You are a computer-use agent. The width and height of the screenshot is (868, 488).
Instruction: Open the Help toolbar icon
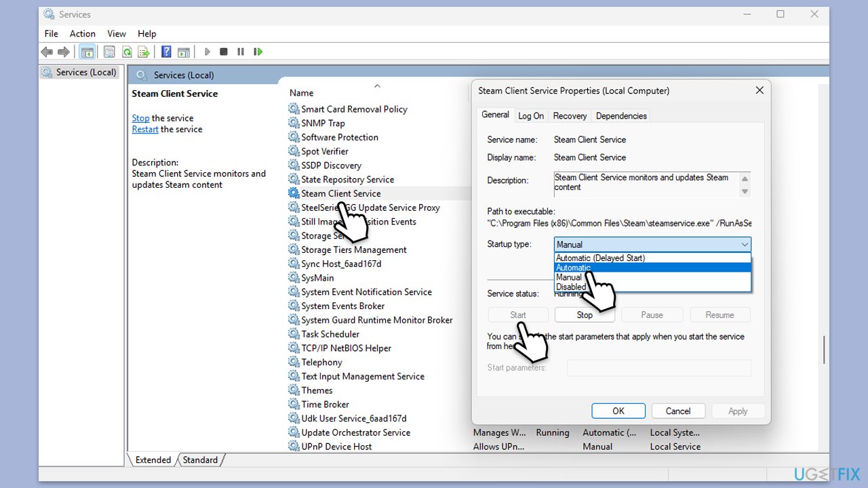tap(166, 52)
